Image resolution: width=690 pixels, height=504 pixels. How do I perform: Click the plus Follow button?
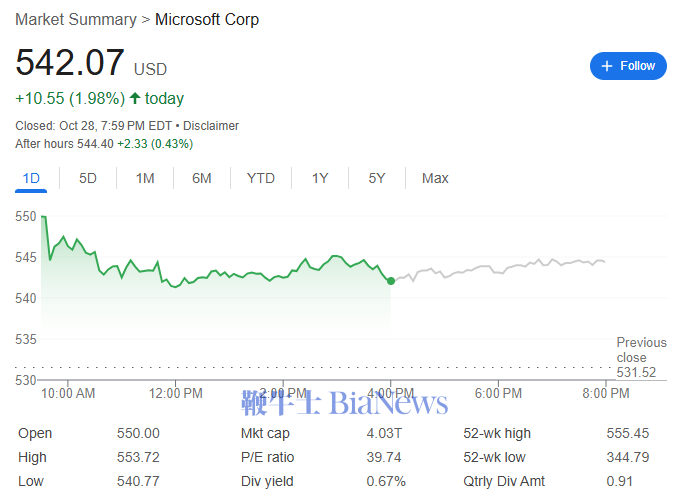(x=628, y=66)
